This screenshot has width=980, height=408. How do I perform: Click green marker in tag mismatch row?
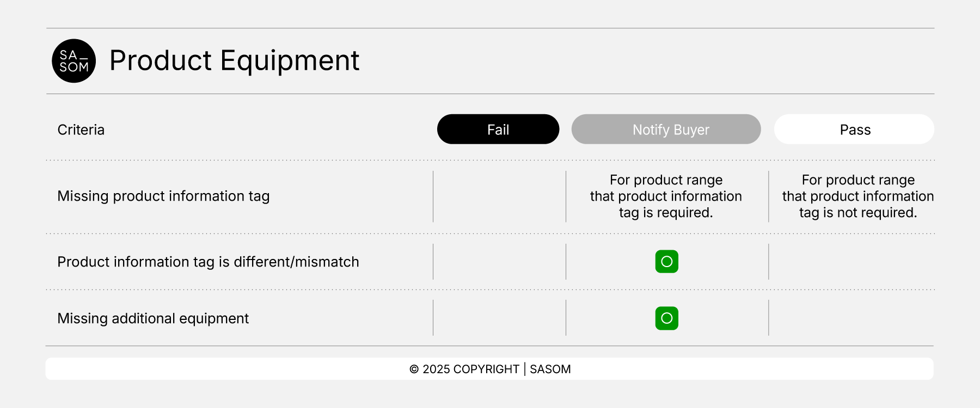[666, 262]
